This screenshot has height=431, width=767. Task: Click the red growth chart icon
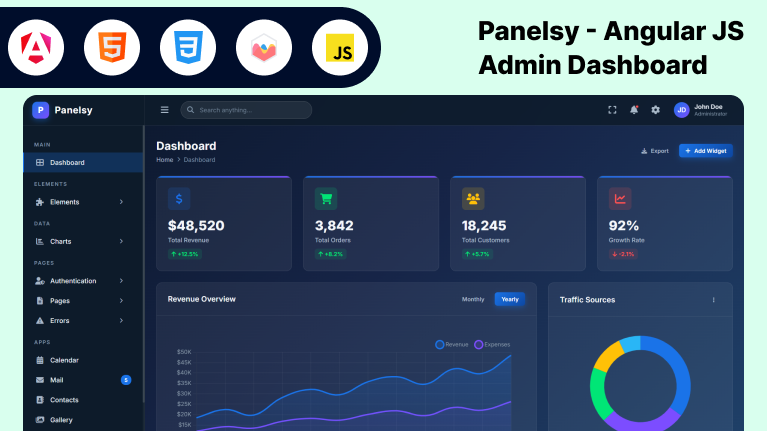(620, 199)
